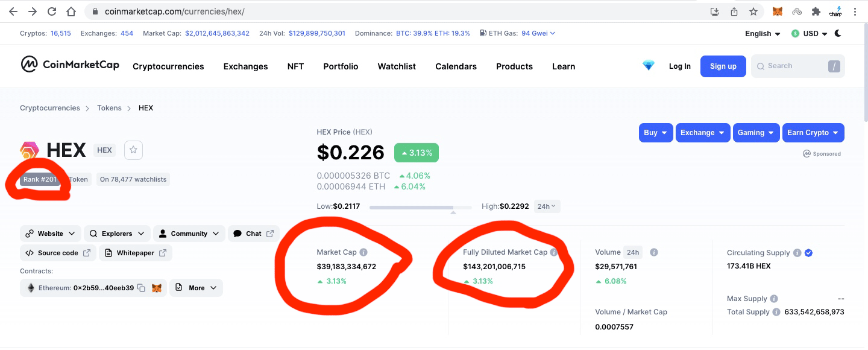Viewport: 868px width, 350px height.
Task: Open the Earn Crypto dropdown button
Action: pos(813,133)
